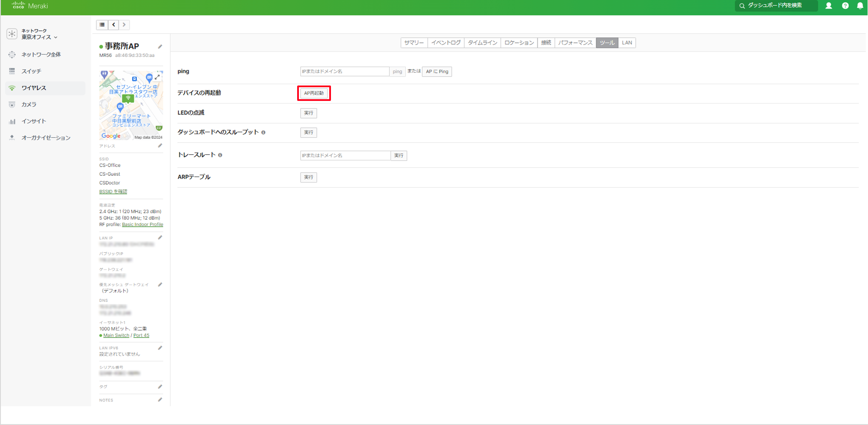
Task: Click the Google logo on map
Action: click(111, 136)
